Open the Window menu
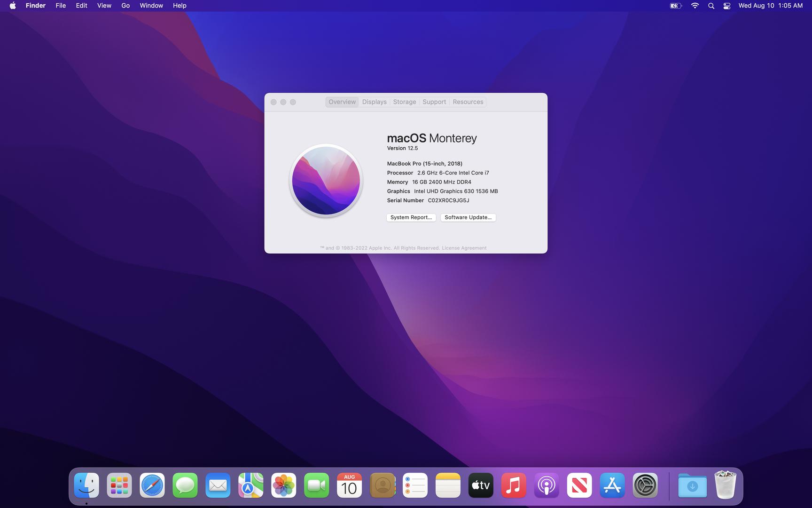 151,6
